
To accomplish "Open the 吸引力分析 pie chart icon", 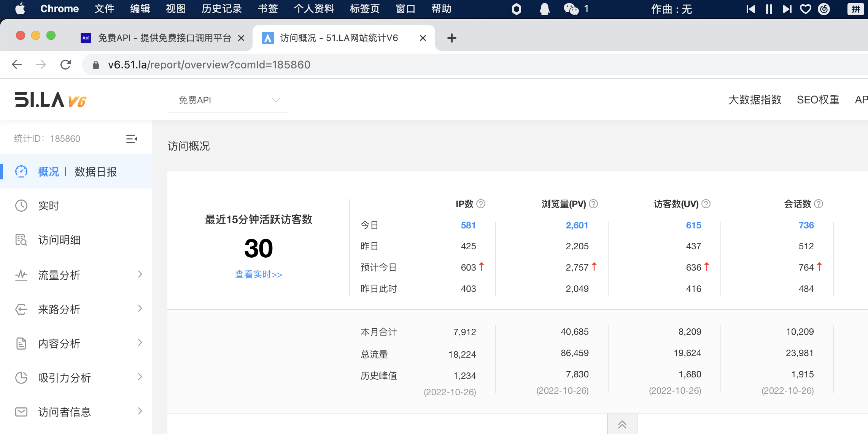I will coord(21,377).
